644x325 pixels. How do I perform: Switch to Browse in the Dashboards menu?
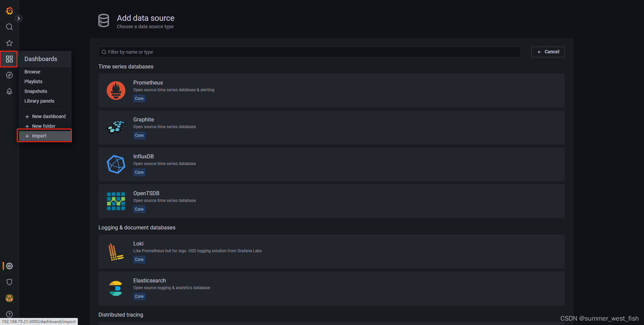pos(32,71)
